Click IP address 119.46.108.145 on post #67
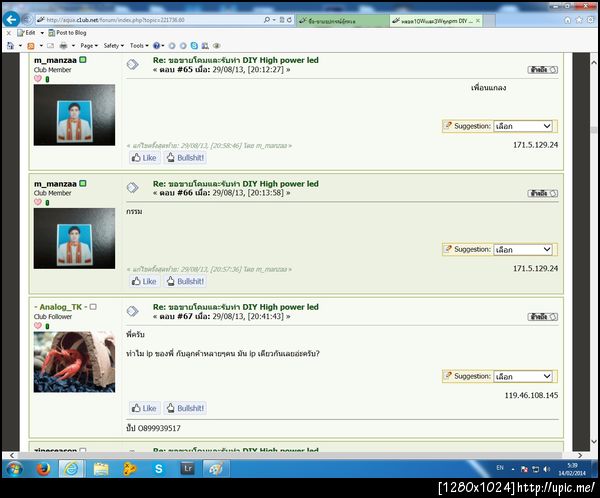 531,395
